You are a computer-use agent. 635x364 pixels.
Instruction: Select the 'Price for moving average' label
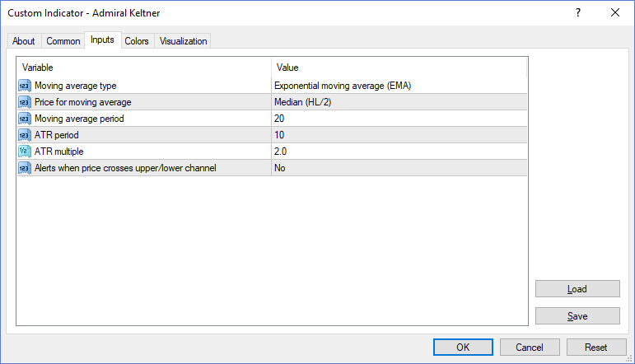[x=83, y=102]
